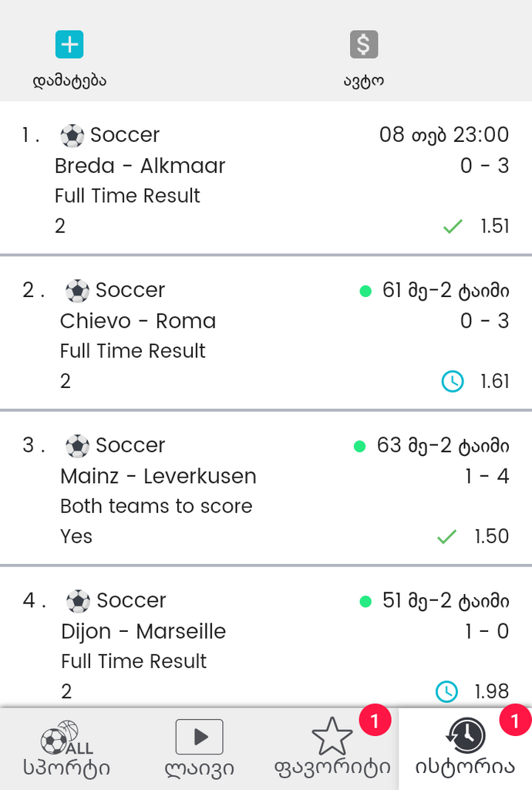Open the Chievo - Roma match
The image size is (532, 790).
138,321
